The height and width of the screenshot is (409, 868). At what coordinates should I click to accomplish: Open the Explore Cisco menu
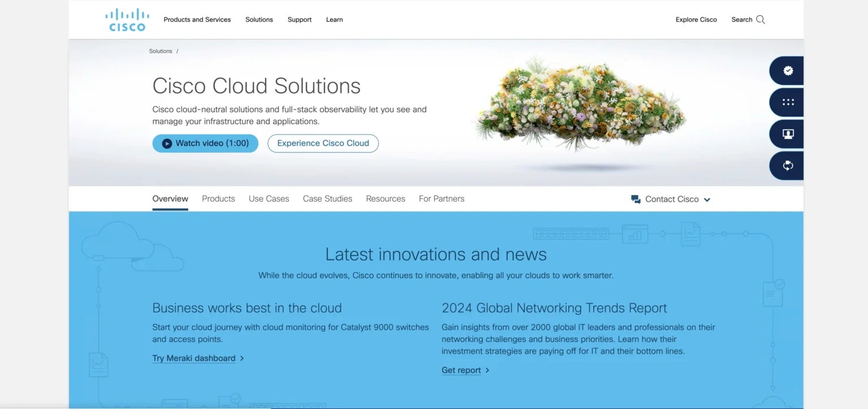696,20
